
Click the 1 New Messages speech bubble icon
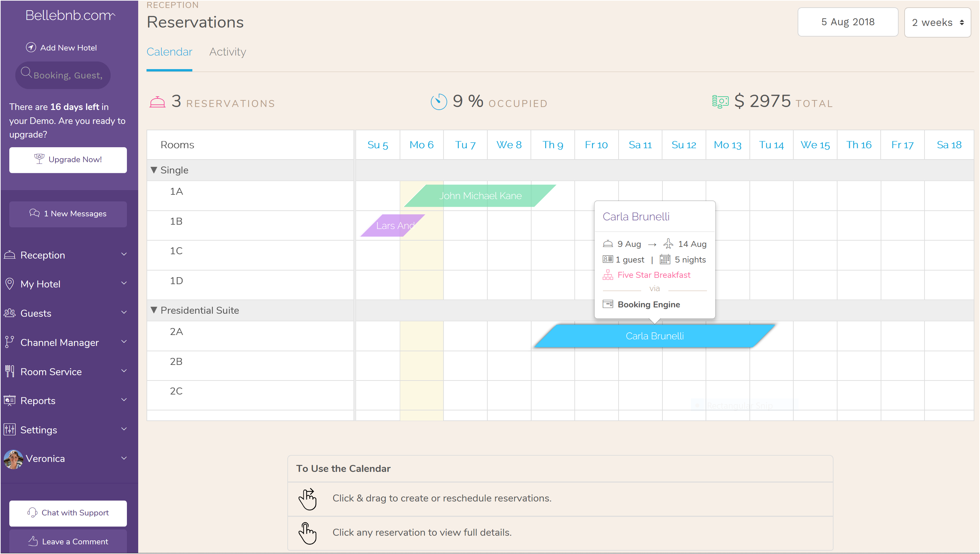[x=34, y=214]
